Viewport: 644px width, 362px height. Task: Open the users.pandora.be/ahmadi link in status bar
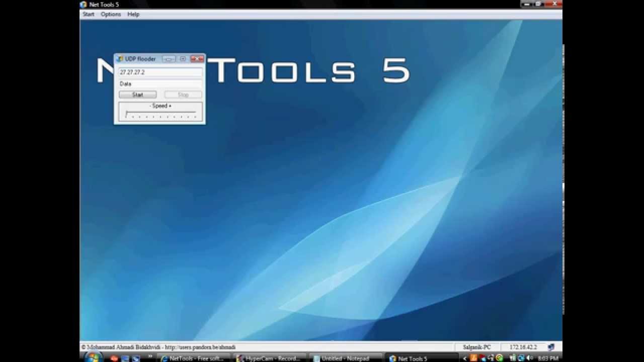200,347
